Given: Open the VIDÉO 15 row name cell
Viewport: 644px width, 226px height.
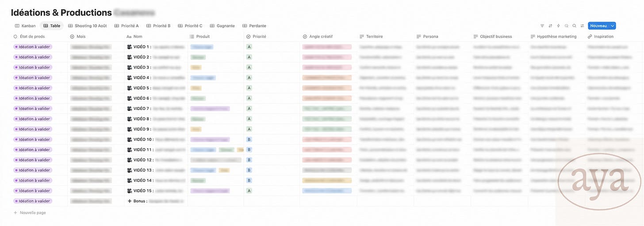Looking at the screenshot, I should [156, 191].
